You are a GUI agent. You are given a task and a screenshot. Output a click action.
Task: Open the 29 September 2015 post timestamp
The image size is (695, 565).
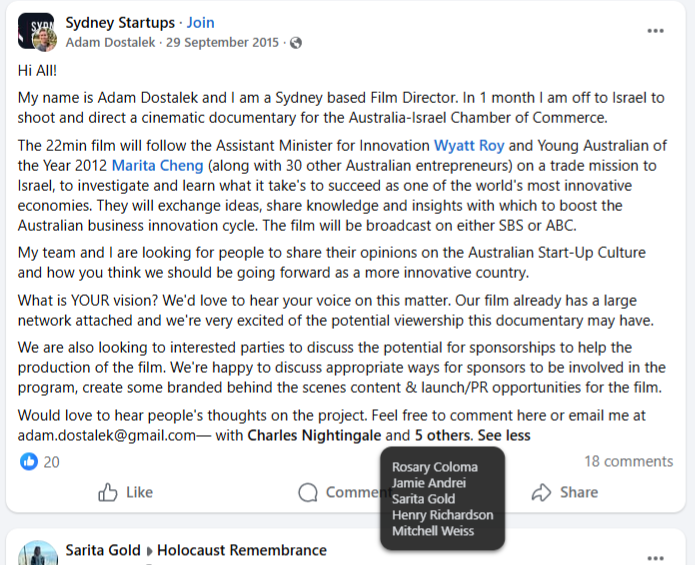tap(222, 43)
